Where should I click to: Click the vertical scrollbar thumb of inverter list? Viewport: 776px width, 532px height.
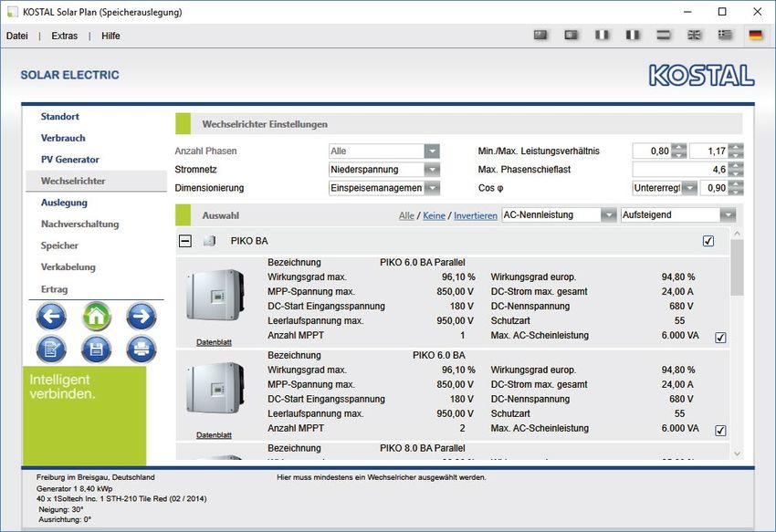click(x=737, y=267)
